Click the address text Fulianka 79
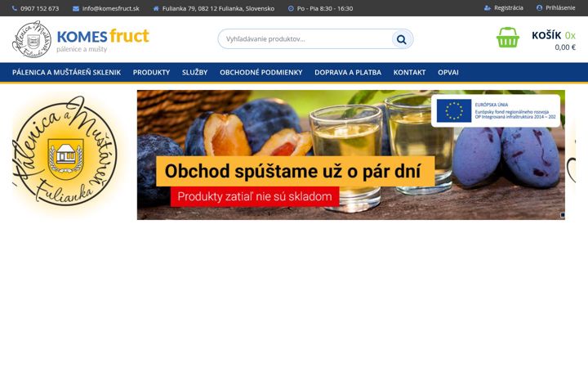588x368 pixels. click(218, 8)
